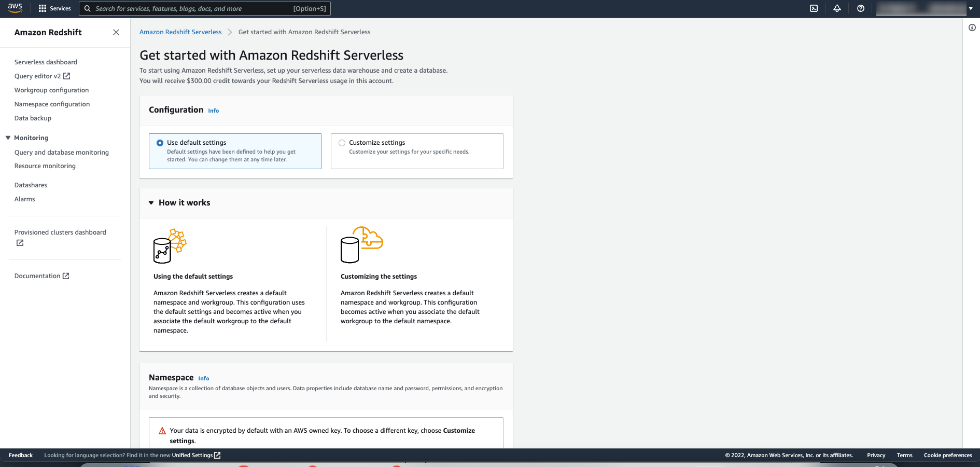The width and height of the screenshot is (980, 467).
Task: Open Alarms page
Action: [24, 199]
